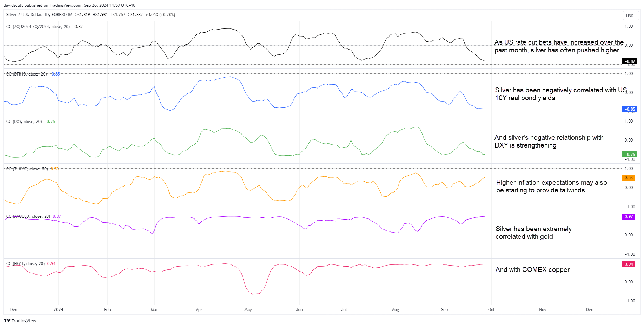Image resolution: width=644 pixels, height=327 pixels.
Task: Click the CC DXY indicator label
Action: click(x=24, y=122)
